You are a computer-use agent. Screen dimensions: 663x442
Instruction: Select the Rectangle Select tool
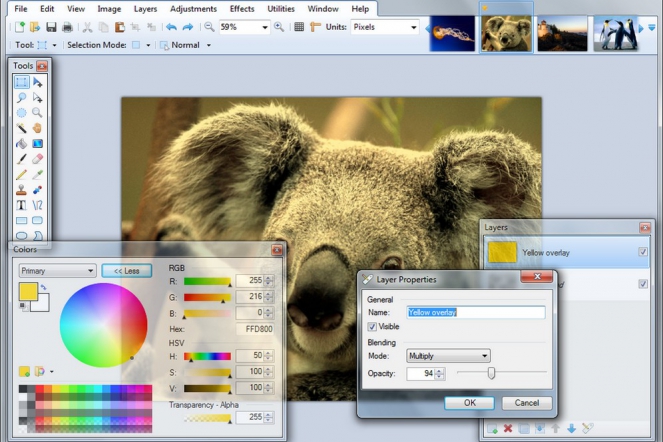point(22,82)
